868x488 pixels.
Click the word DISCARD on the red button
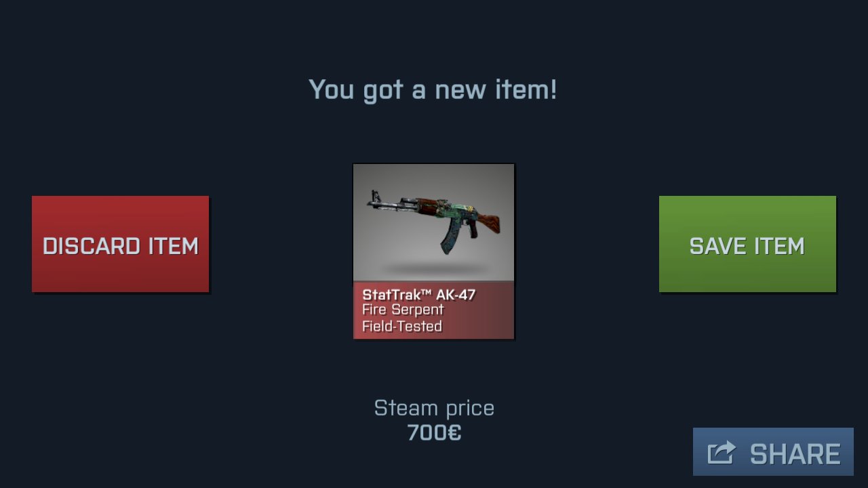(x=91, y=245)
